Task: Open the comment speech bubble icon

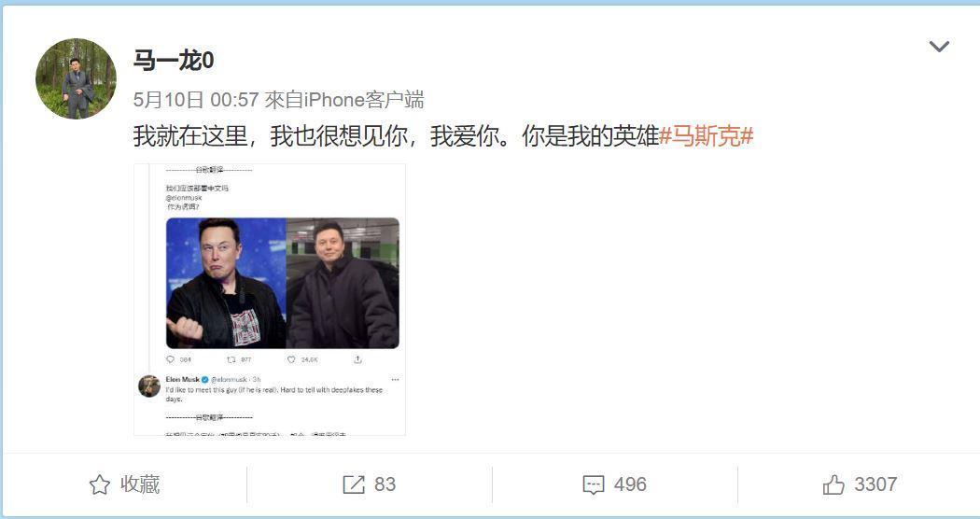Action: tap(593, 484)
